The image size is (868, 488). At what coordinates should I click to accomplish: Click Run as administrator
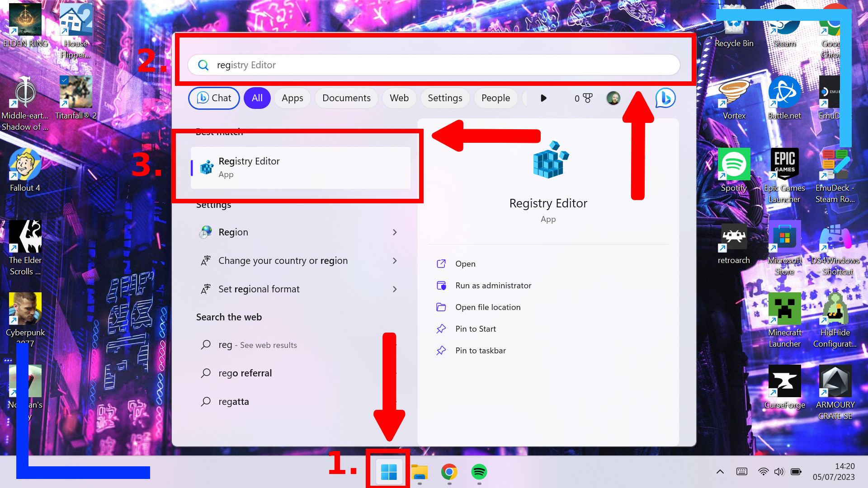tap(493, 286)
